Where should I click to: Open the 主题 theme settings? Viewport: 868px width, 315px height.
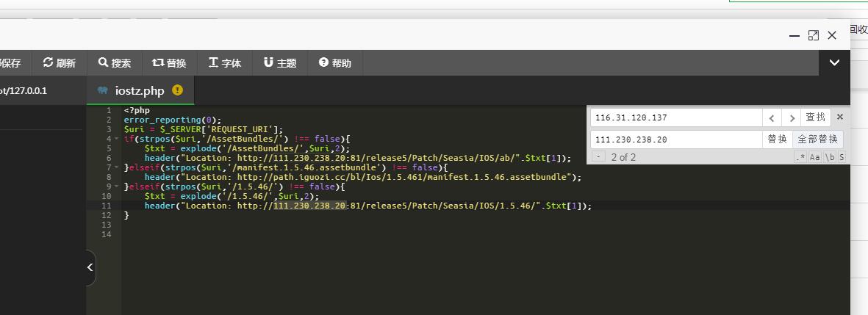280,63
